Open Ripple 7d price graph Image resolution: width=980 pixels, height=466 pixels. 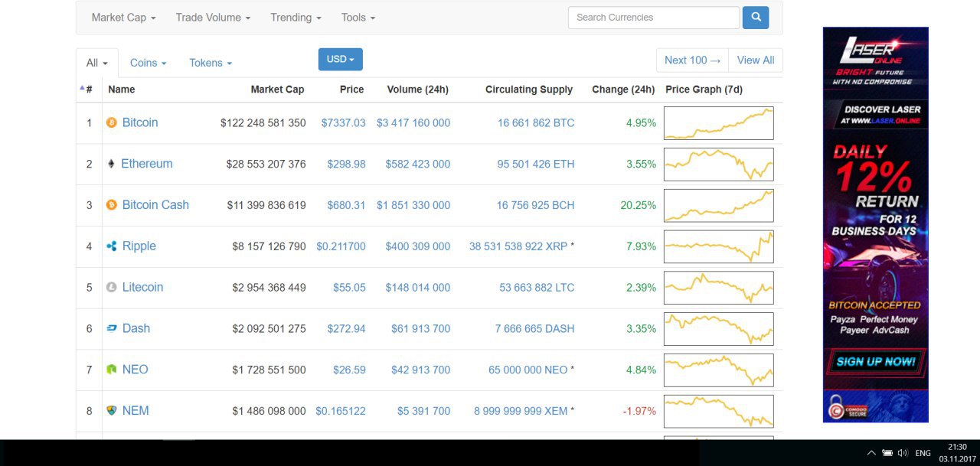pos(719,247)
